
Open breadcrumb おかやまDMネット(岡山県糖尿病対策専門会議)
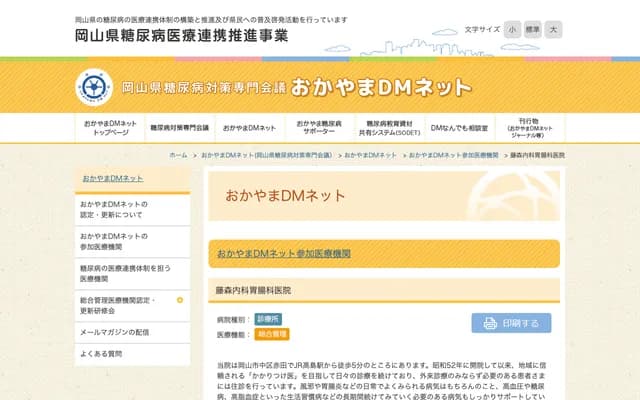click(267, 155)
